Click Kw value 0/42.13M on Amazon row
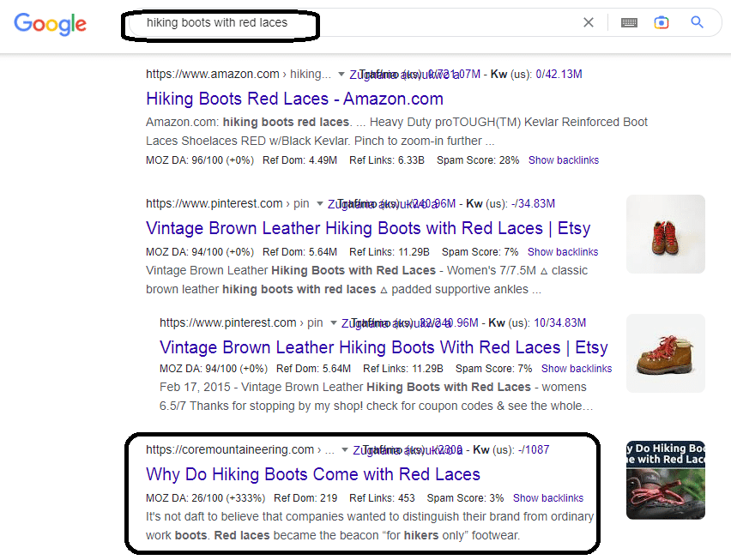Image resolution: width=731 pixels, height=560 pixels. [x=559, y=74]
